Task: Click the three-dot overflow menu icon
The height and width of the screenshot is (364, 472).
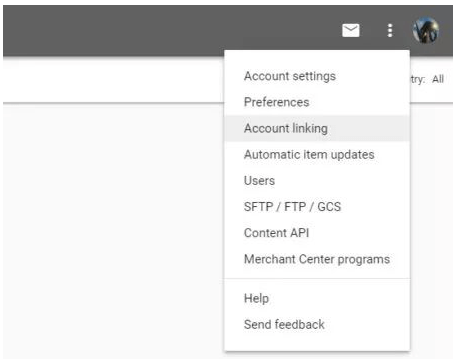Action: click(390, 31)
